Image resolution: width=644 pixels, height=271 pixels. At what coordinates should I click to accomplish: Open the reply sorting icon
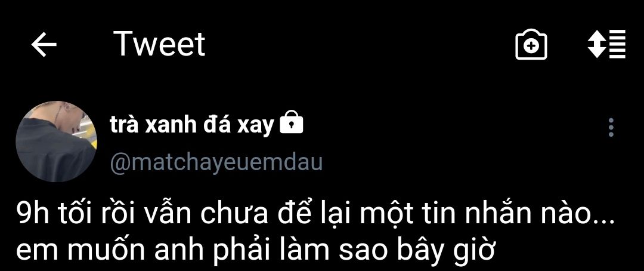pos(606,44)
